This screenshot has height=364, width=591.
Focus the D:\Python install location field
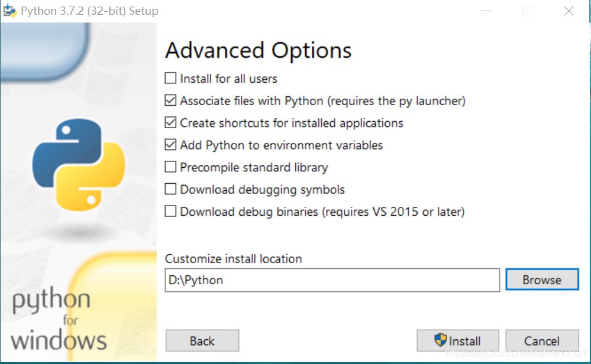(332, 280)
